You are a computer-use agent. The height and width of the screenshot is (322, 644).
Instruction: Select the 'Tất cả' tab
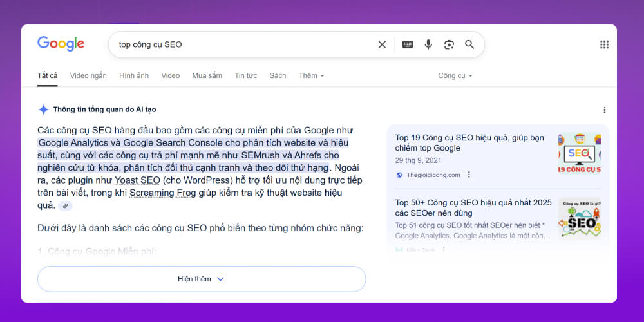[47, 75]
